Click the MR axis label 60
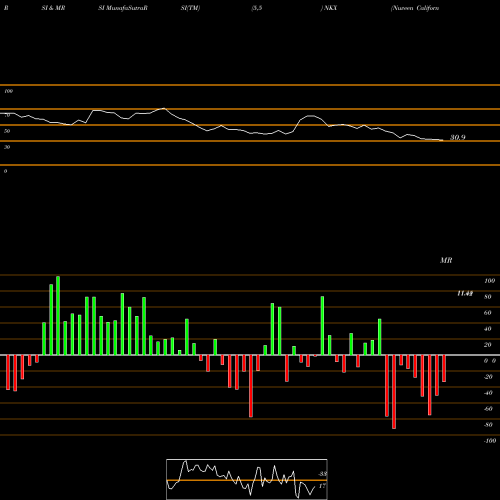This screenshot has height=500, width=500. click(x=488, y=313)
